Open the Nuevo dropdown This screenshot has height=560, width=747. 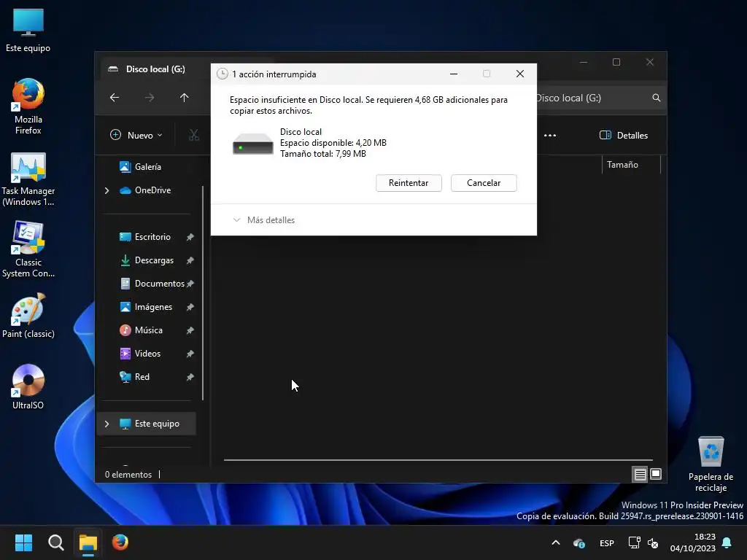coord(136,135)
